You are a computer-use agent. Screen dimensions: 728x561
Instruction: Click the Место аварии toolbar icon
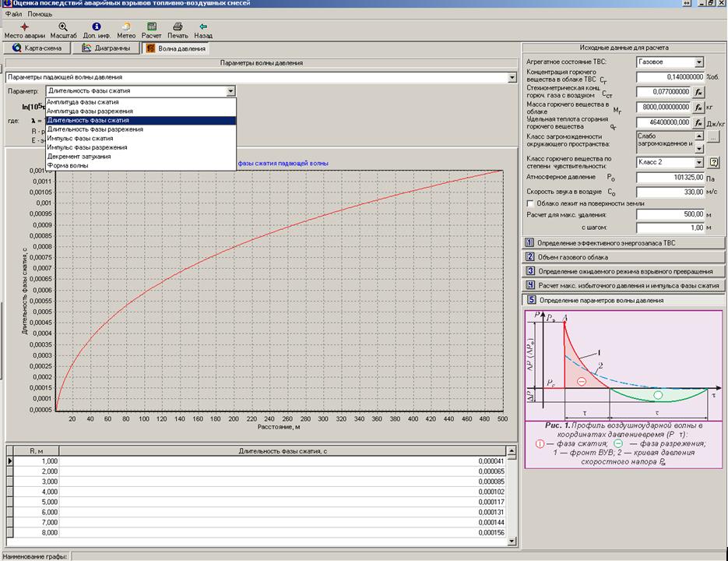[24, 26]
